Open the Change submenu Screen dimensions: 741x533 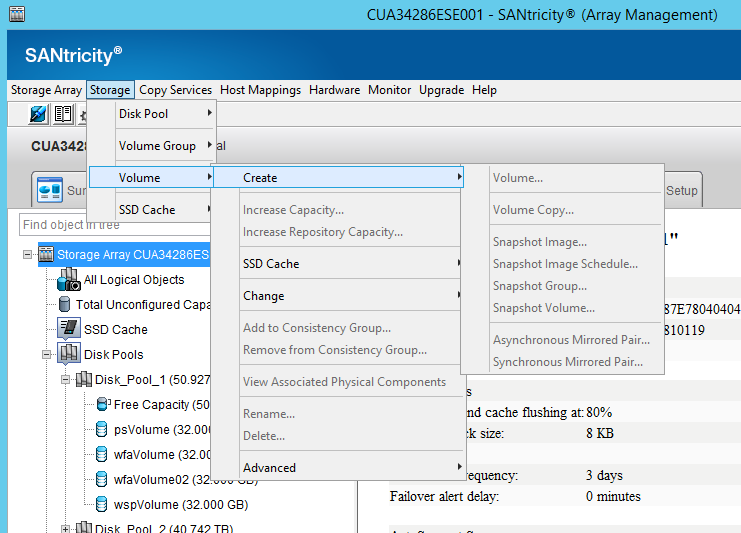coord(264,296)
